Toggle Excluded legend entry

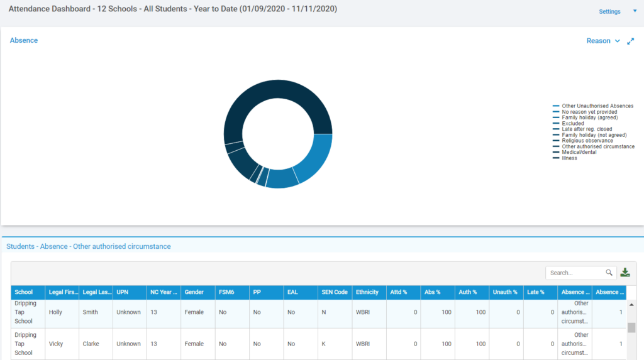[x=568, y=123]
